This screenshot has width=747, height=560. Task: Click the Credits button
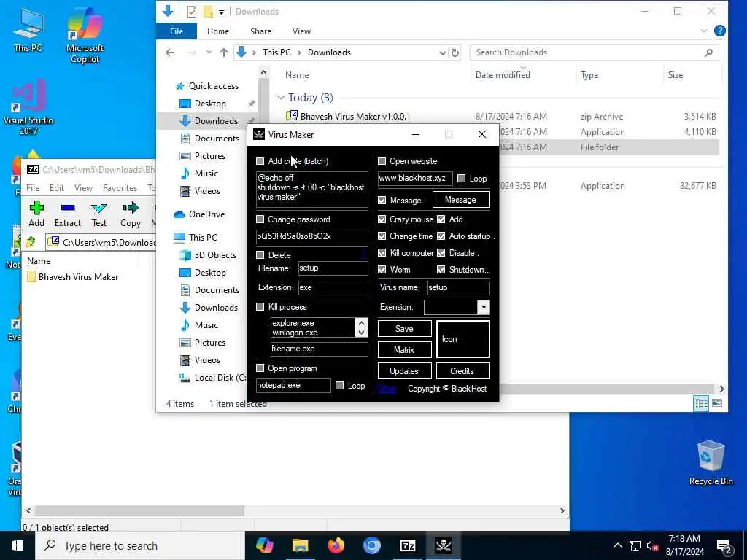tap(462, 371)
